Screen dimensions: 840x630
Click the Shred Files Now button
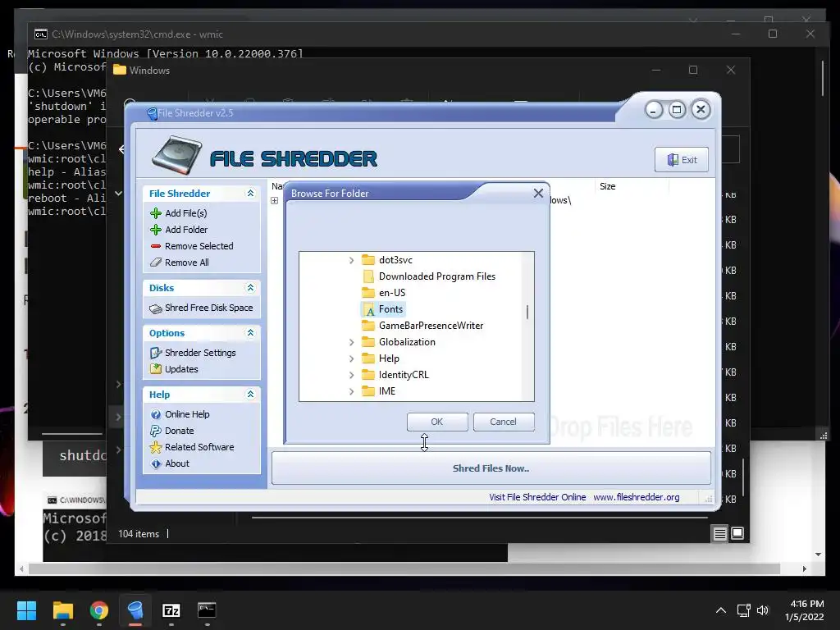(x=491, y=468)
